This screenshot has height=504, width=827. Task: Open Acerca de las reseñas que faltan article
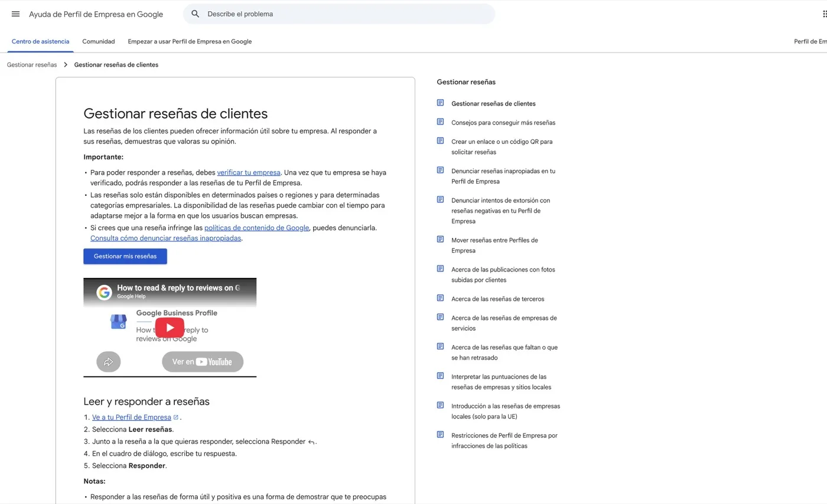click(x=504, y=353)
